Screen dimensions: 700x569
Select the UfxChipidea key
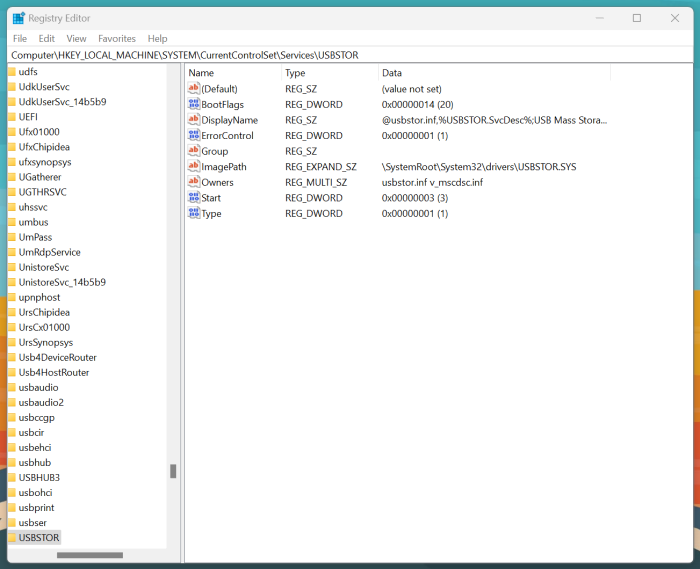(x=44, y=147)
